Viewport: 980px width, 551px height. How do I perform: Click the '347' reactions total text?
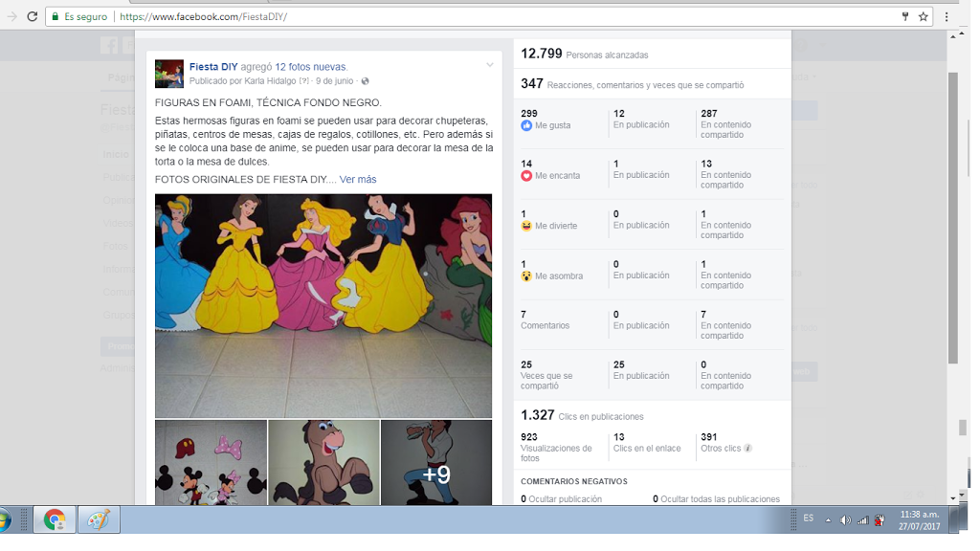click(532, 84)
